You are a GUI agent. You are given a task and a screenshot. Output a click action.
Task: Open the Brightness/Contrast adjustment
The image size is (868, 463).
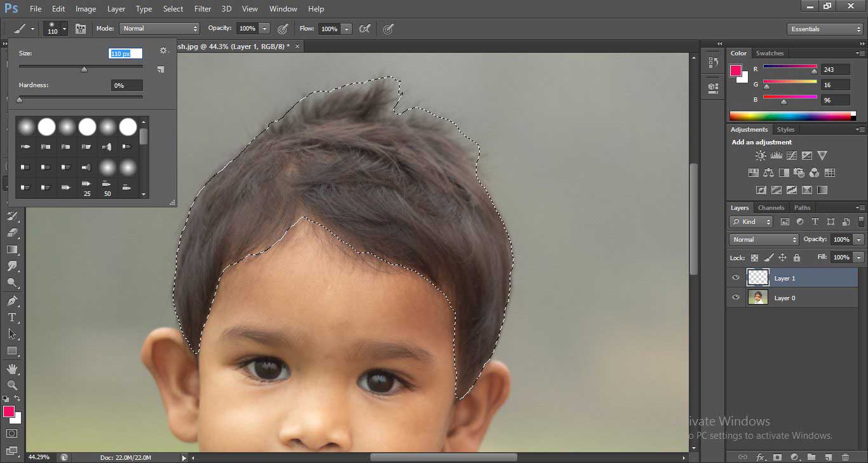[x=760, y=155]
